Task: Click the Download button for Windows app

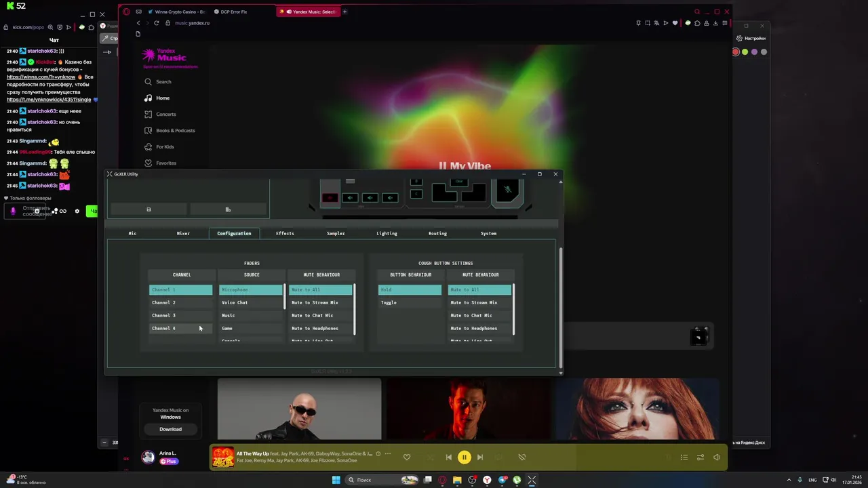Action: 170,429
